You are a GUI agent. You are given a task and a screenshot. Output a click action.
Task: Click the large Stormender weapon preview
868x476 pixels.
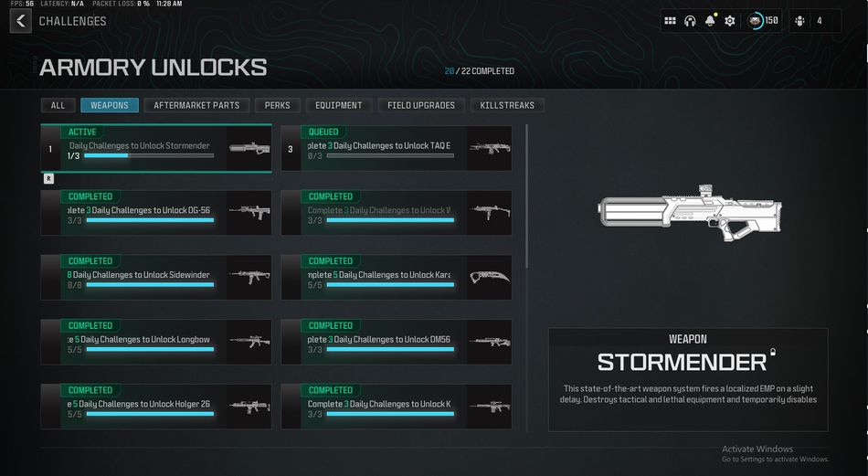[x=690, y=213]
